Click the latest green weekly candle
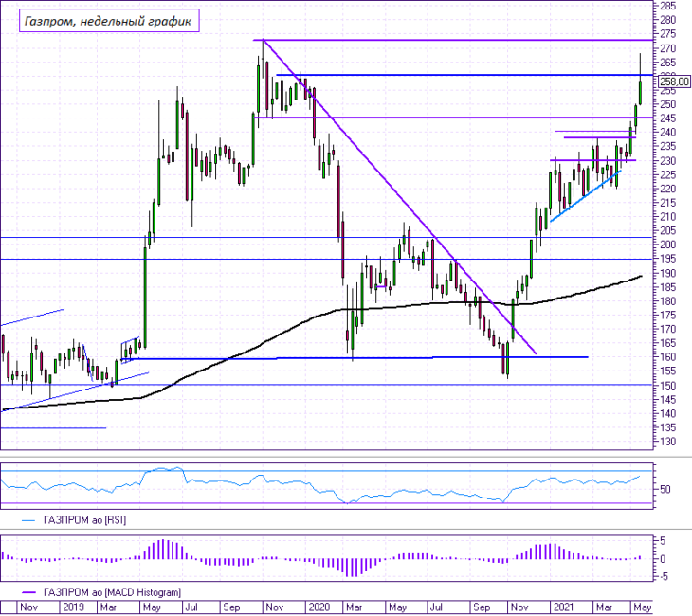The height and width of the screenshot is (616, 692). 641,93
